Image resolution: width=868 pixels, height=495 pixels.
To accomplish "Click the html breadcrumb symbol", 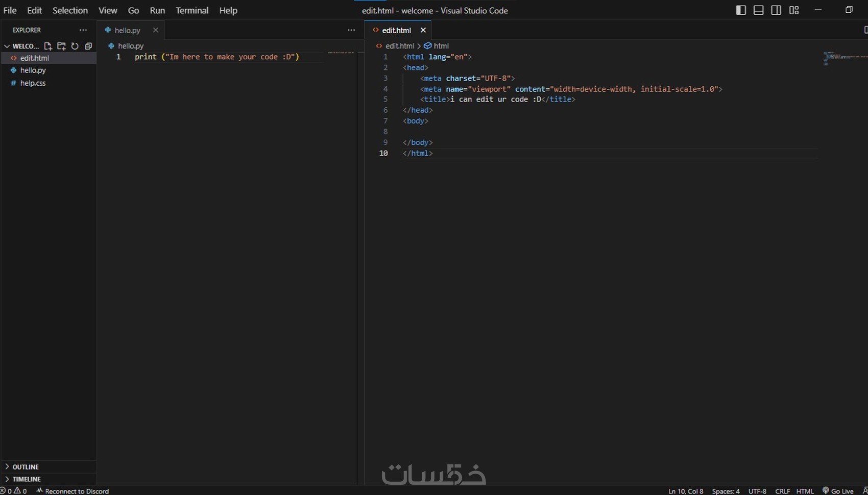I will pyautogui.click(x=437, y=46).
